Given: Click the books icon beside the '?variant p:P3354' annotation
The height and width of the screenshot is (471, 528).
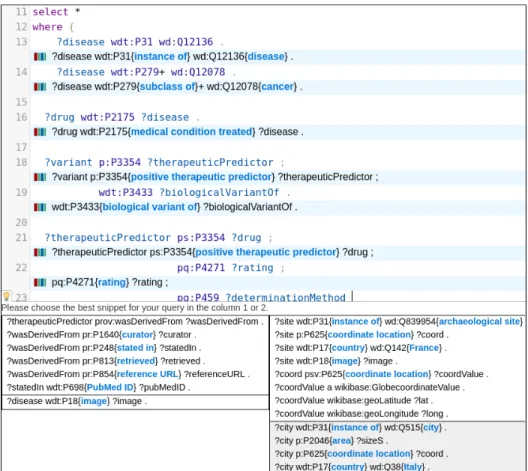Looking at the screenshot, I should (x=40, y=177).
